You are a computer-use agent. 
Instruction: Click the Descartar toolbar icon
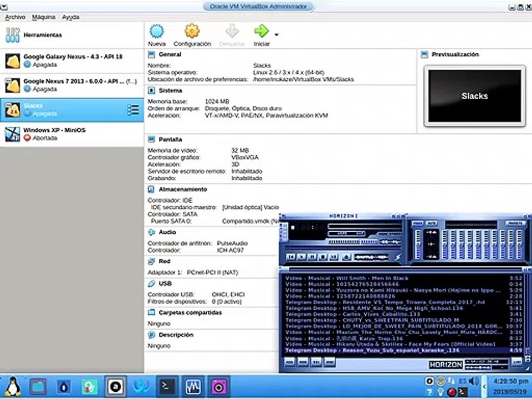232,31
